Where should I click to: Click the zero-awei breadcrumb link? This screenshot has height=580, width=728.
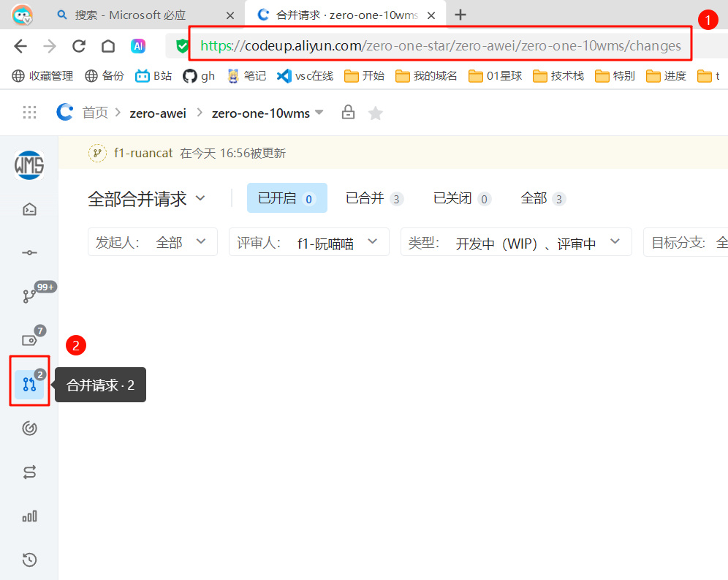[158, 113]
